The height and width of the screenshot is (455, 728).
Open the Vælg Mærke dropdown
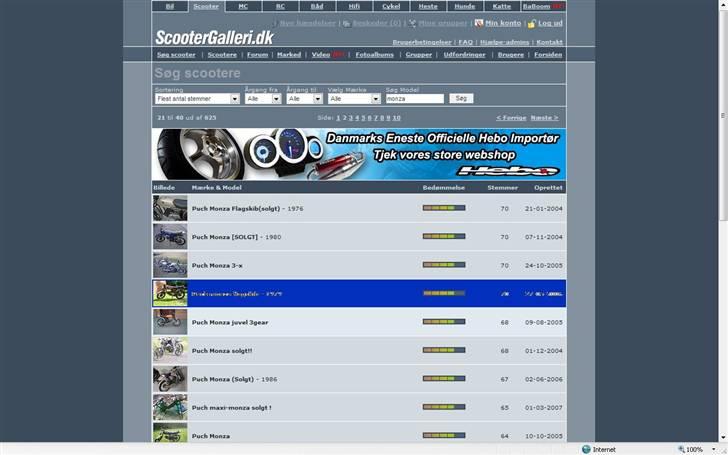[x=376, y=99]
